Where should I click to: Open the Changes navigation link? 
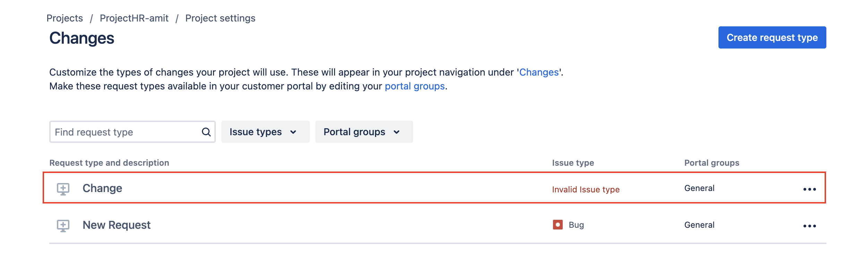539,72
